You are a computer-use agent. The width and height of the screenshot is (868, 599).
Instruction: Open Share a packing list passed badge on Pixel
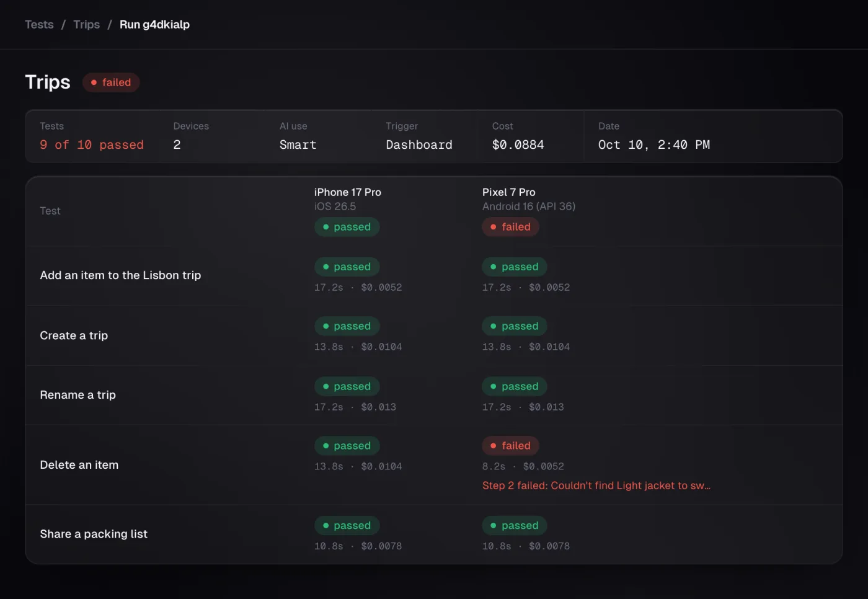click(515, 525)
